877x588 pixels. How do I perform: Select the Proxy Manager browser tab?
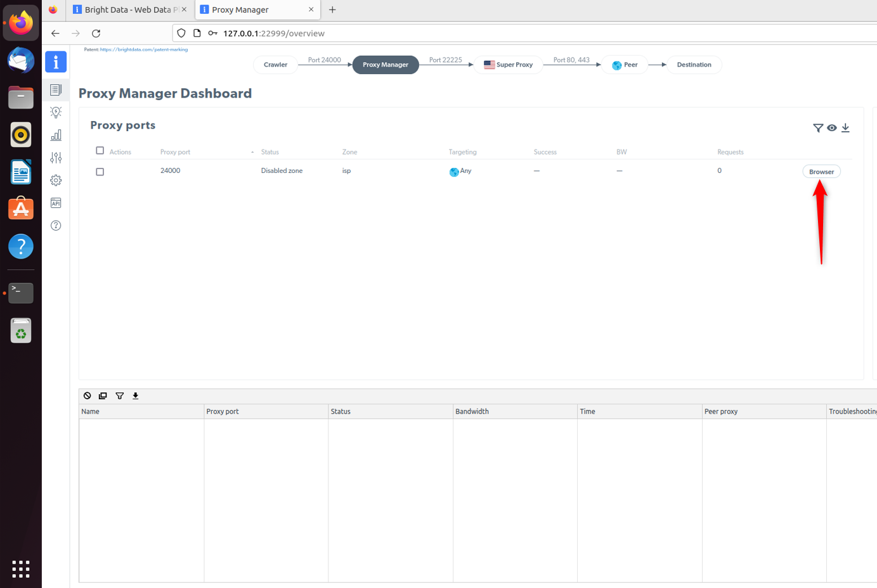tap(254, 10)
